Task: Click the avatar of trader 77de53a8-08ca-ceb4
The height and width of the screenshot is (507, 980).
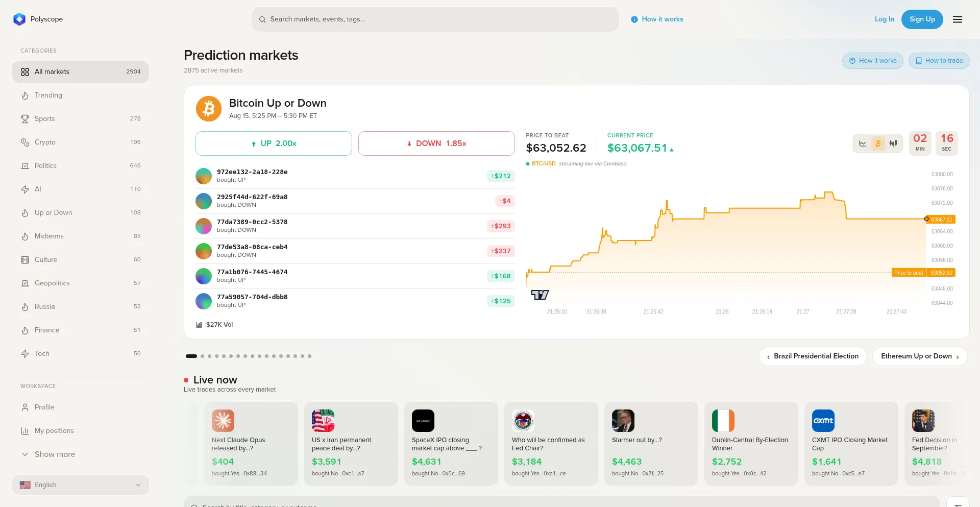Action: [204, 251]
